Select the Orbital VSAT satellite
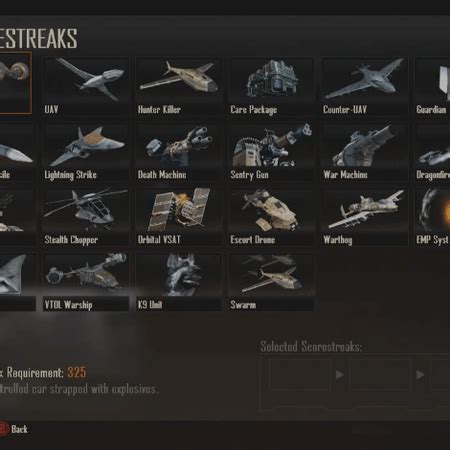This screenshot has width=450, height=450. coord(179,217)
